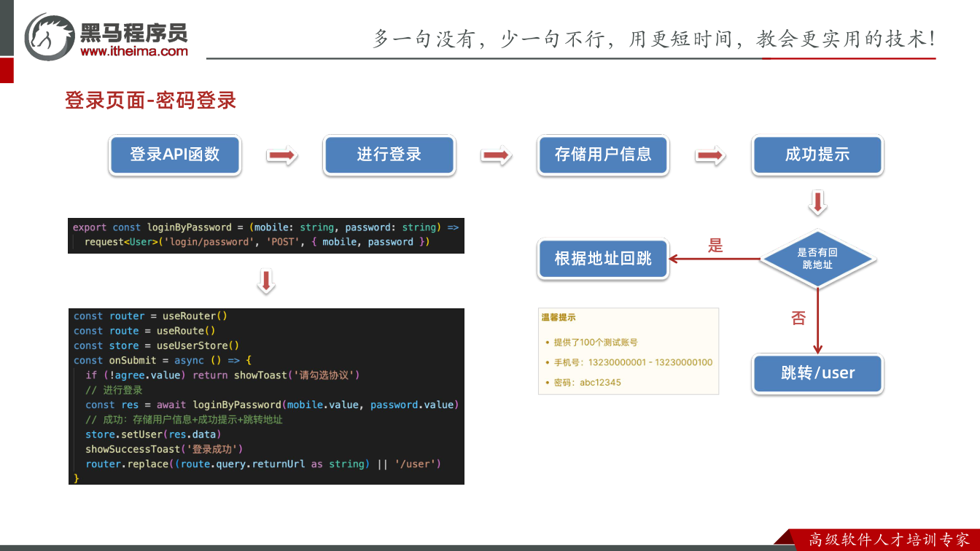Click the showToast('请勾选协议') code line
980x551 pixels.
tap(222, 375)
